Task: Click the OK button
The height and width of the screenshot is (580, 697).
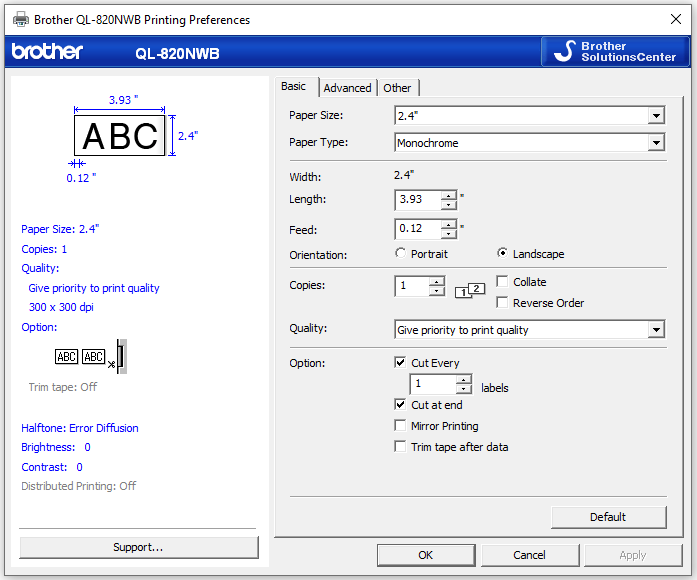Action: click(x=426, y=555)
